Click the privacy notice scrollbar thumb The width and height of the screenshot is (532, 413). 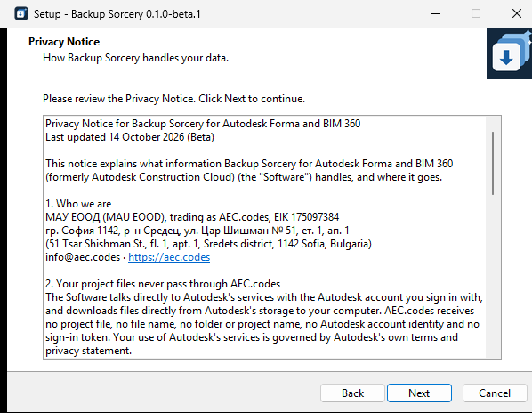(x=493, y=163)
